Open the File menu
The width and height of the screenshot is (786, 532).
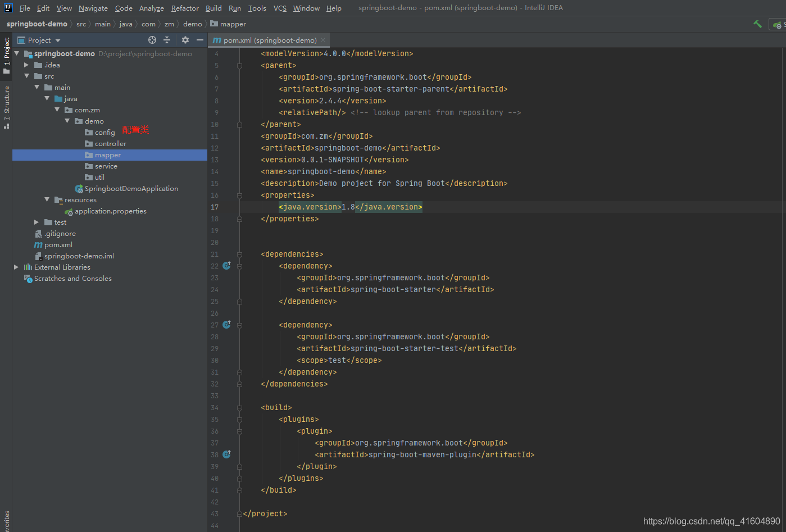coord(25,8)
